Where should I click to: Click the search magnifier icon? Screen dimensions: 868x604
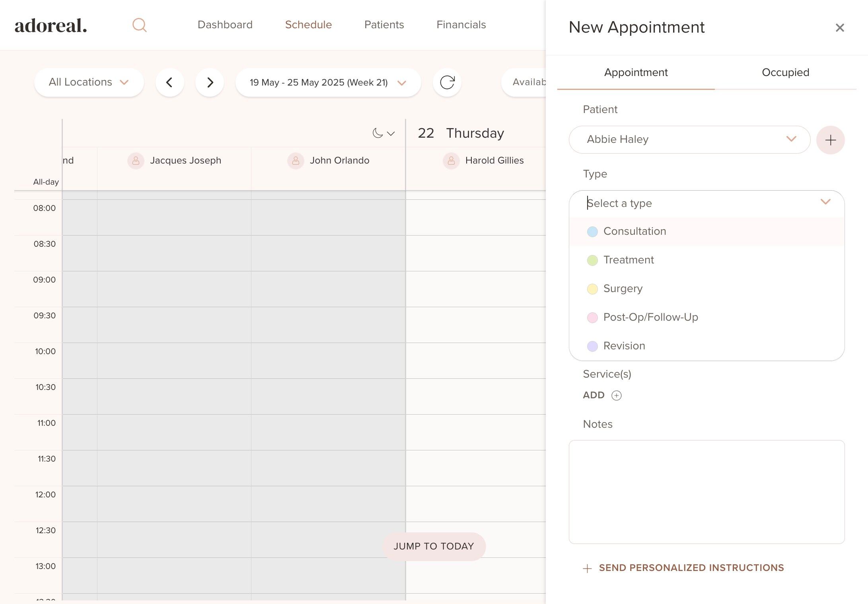(x=139, y=25)
